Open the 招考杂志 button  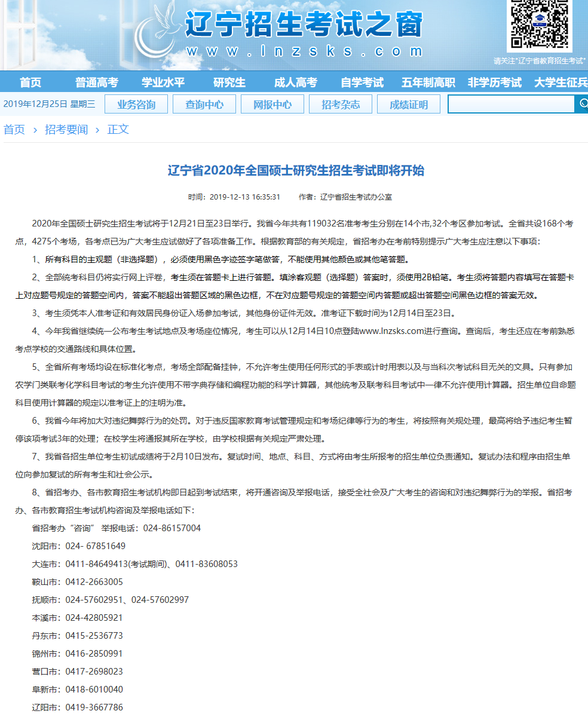pos(341,105)
